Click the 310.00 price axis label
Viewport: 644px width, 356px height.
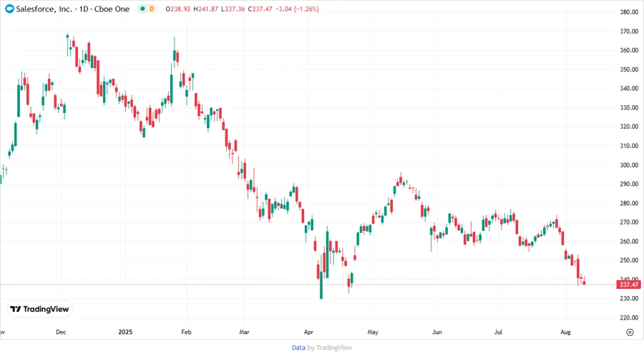click(629, 146)
